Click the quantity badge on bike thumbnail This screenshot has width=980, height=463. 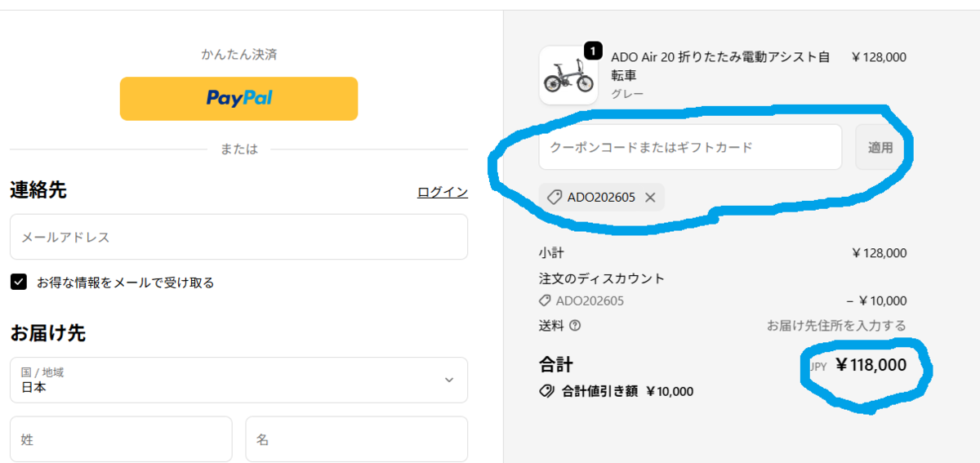[x=592, y=52]
